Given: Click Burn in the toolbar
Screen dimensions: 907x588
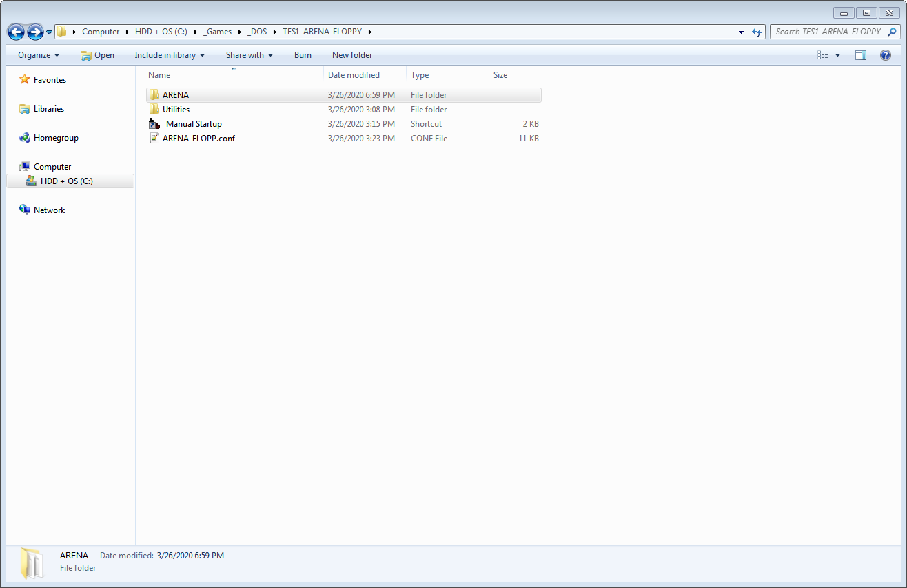Looking at the screenshot, I should pos(303,55).
